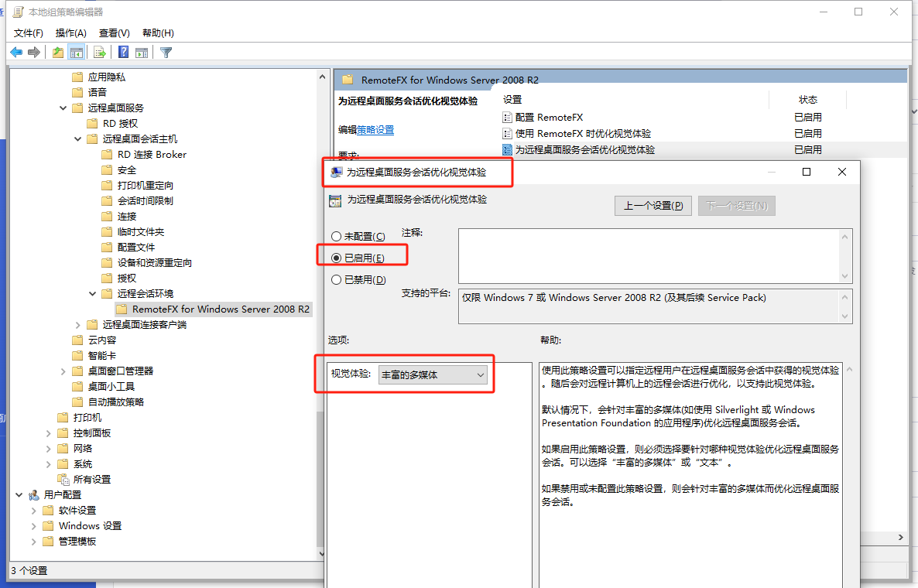Image resolution: width=918 pixels, height=588 pixels.
Task: Click the 安全 folder icon
Action: pos(107,169)
